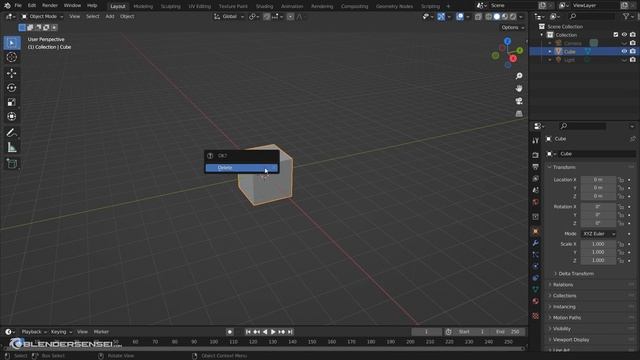
Task: Select the Transform tool
Action: [x=12, y=117]
